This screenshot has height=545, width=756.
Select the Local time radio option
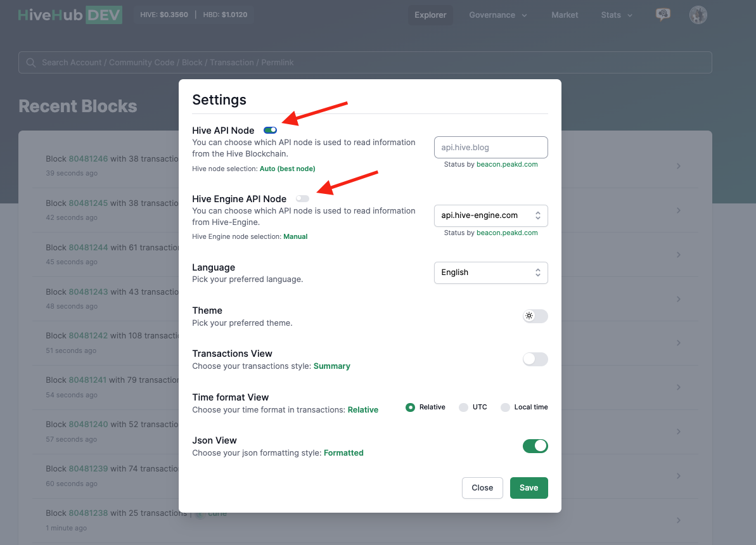[x=505, y=407]
